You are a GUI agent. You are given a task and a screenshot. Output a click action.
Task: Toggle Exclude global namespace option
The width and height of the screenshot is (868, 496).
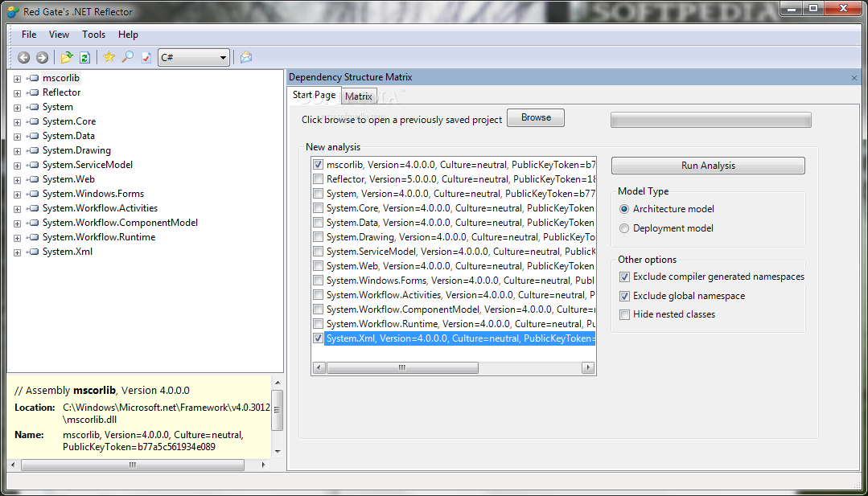click(x=624, y=296)
